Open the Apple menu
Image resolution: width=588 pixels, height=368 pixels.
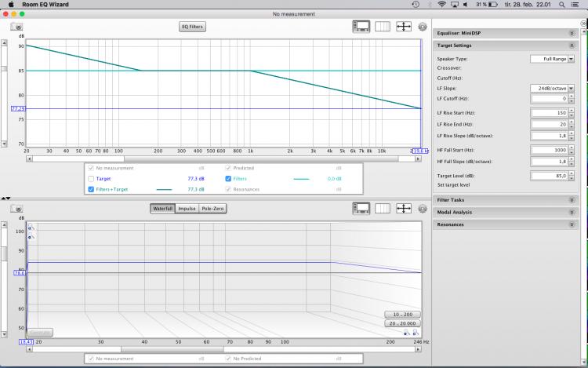point(11,5)
